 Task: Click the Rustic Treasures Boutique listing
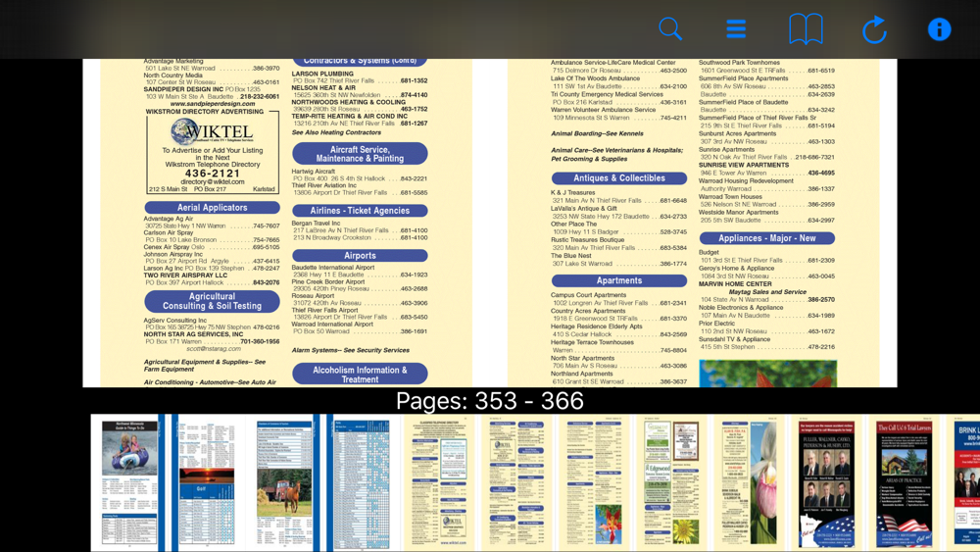[618, 244]
